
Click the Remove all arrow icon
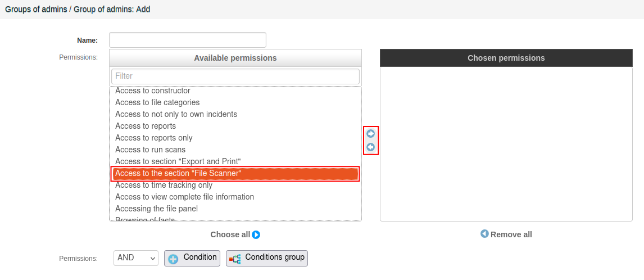[x=484, y=234]
